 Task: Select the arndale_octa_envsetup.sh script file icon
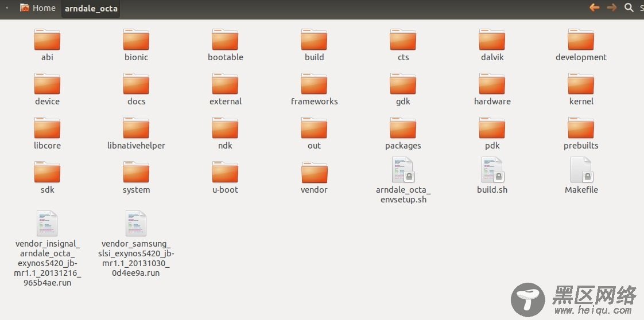403,169
